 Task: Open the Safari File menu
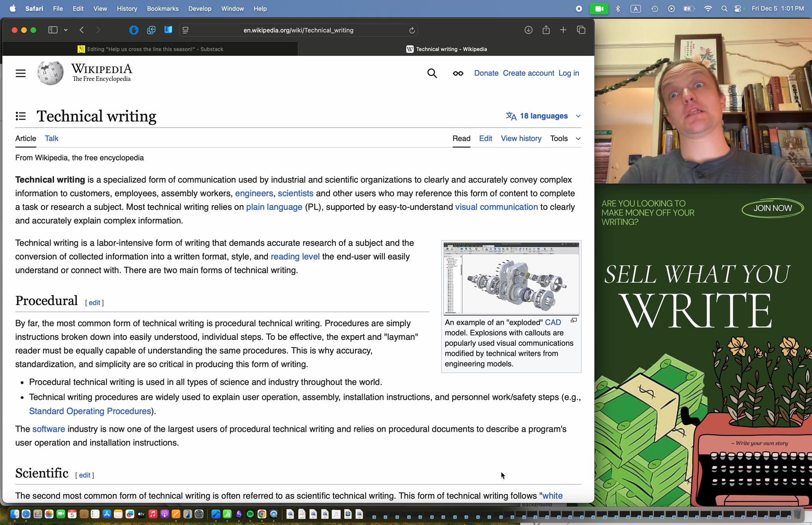coord(58,9)
